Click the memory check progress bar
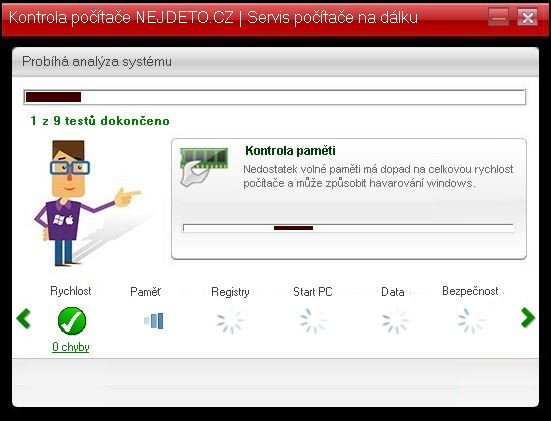This screenshot has height=421, width=551. (x=348, y=228)
